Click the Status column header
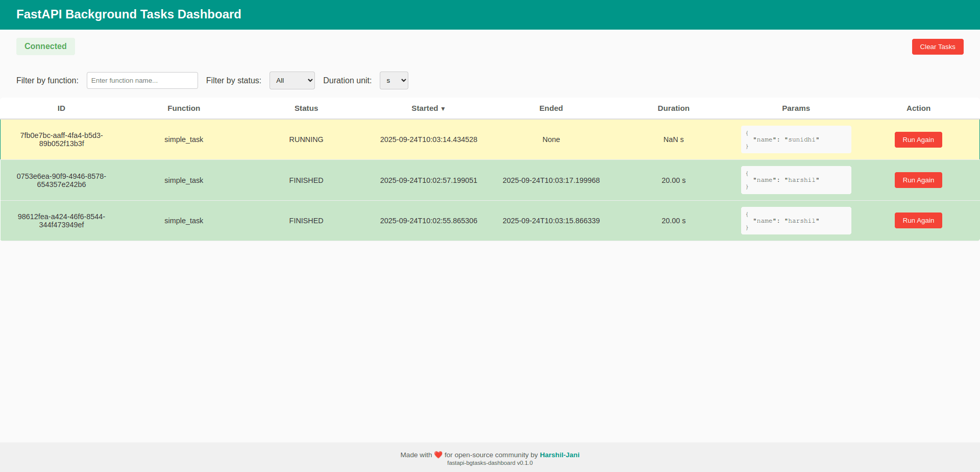The image size is (980, 472). point(306,108)
